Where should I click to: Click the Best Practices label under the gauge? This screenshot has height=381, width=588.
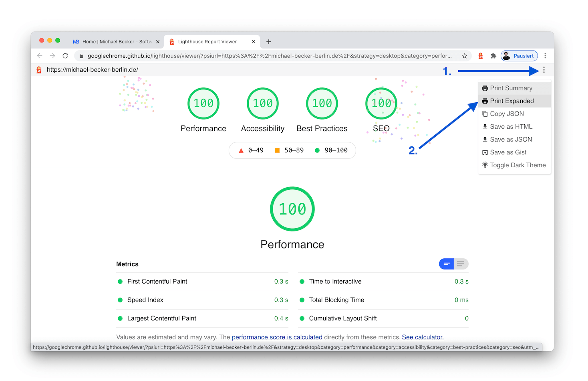(322, 129)
